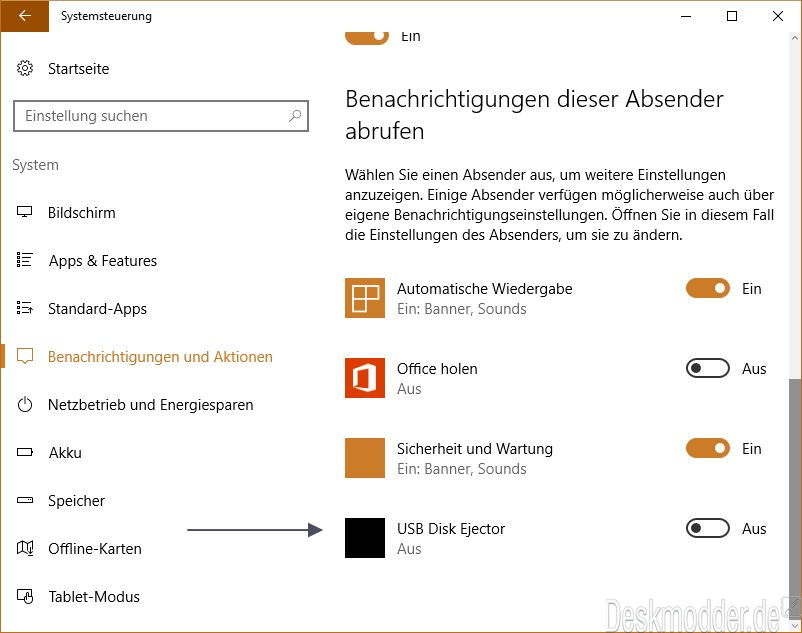The width and height of the screenshot is (802, 633).
Task: Enable Office holen notifications toggle
Action: 708,368
